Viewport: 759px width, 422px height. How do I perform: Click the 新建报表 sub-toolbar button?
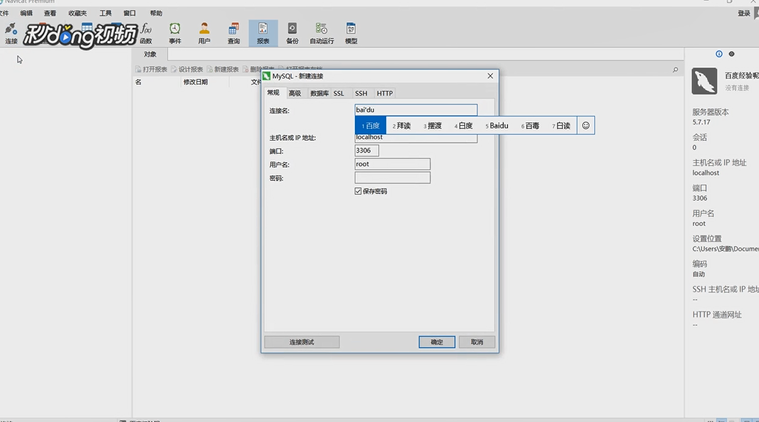coord(223,69)
